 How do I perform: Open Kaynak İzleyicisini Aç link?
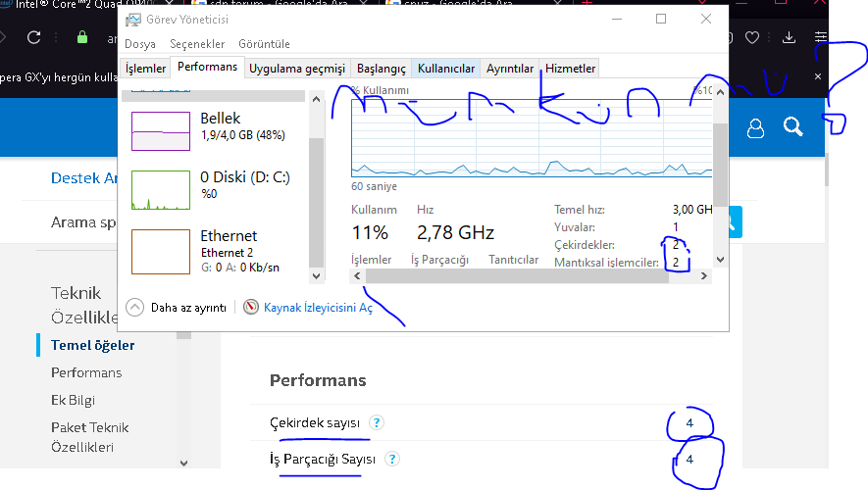319,308
